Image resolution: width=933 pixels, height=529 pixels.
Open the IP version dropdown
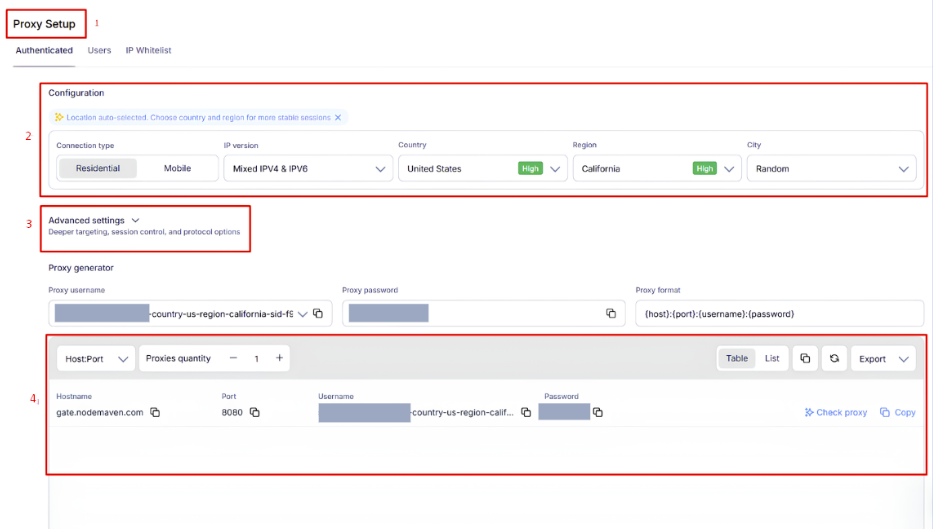(x=308, y=168)
